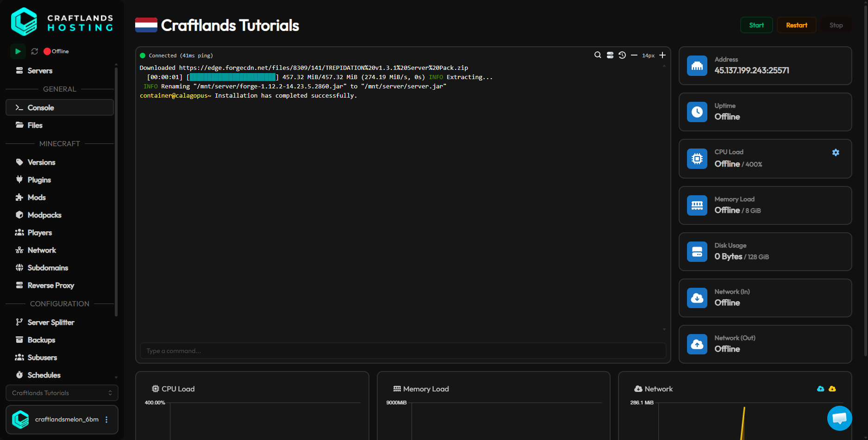This screenshot has height=440, width=868.
Task: Click the sidebar restart arrows icon
Action: point(34,51)
